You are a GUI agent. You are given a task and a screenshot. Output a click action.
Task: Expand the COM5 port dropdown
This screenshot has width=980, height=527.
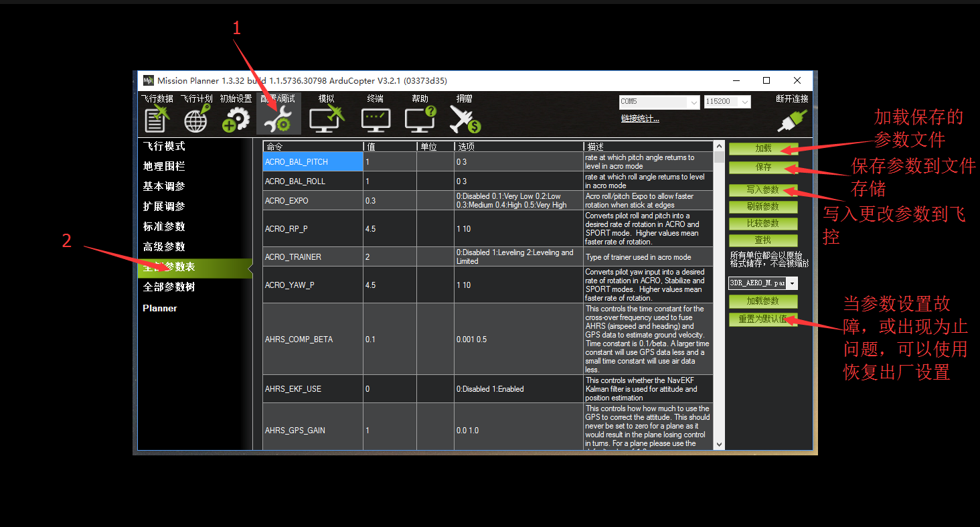(x=659, y=102)
